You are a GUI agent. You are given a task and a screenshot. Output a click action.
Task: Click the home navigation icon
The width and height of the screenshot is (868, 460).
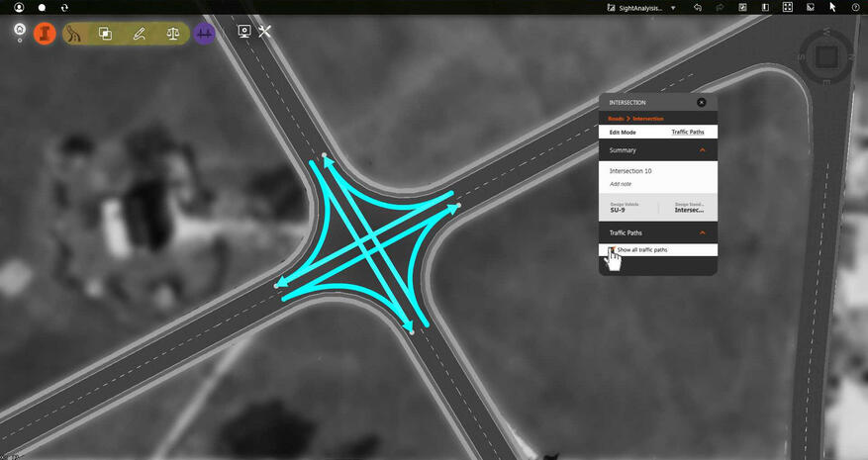pyautogui.click(x=19, y=30)
